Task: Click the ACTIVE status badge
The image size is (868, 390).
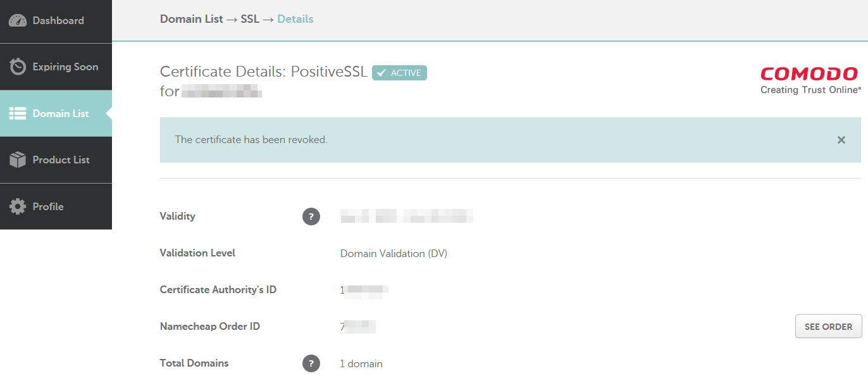Action: tap(399, 73)
